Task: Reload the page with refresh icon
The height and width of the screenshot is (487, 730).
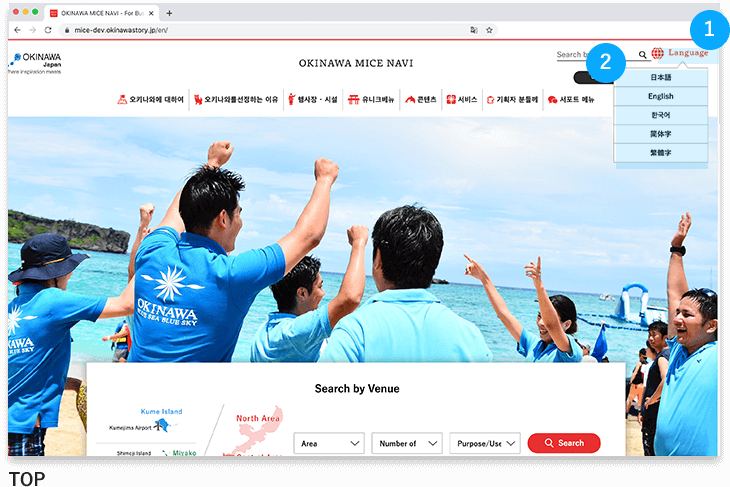Action: 47,31
